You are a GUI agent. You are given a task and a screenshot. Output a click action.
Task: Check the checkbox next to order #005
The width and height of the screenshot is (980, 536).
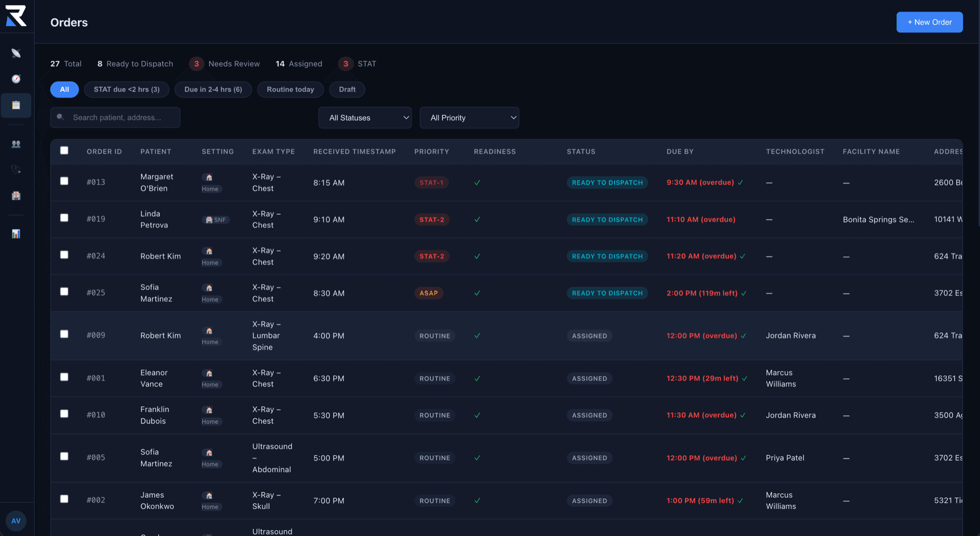point(64,456)
